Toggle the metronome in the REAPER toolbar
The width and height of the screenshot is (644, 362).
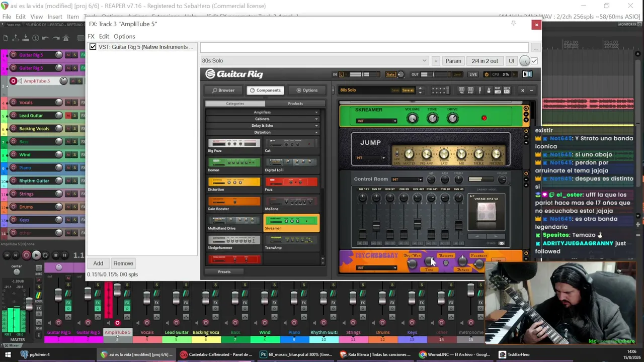pyautogui.click(x=65, y=38)
